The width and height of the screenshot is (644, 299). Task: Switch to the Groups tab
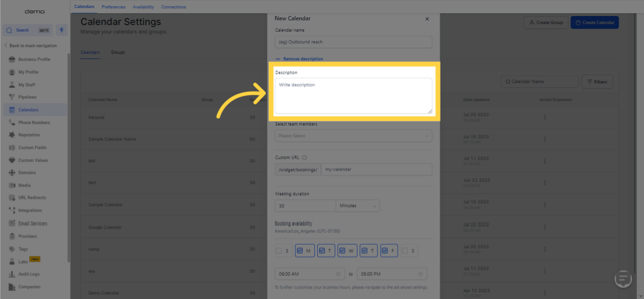[118, 52]
